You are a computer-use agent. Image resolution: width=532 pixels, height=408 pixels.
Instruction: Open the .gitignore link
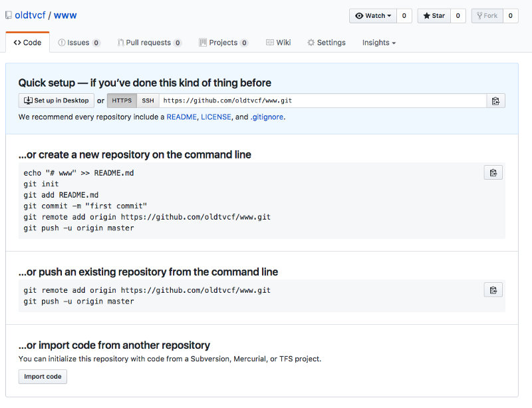tap(267, 117)
